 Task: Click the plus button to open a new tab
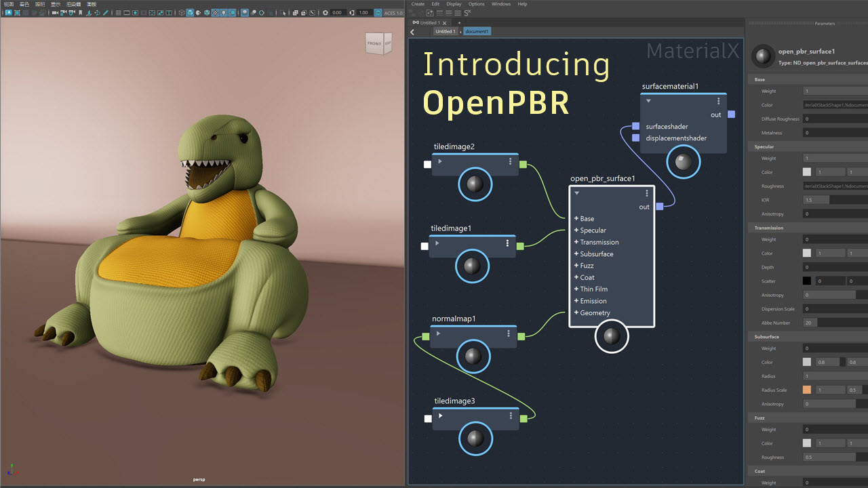click(459, 22)
